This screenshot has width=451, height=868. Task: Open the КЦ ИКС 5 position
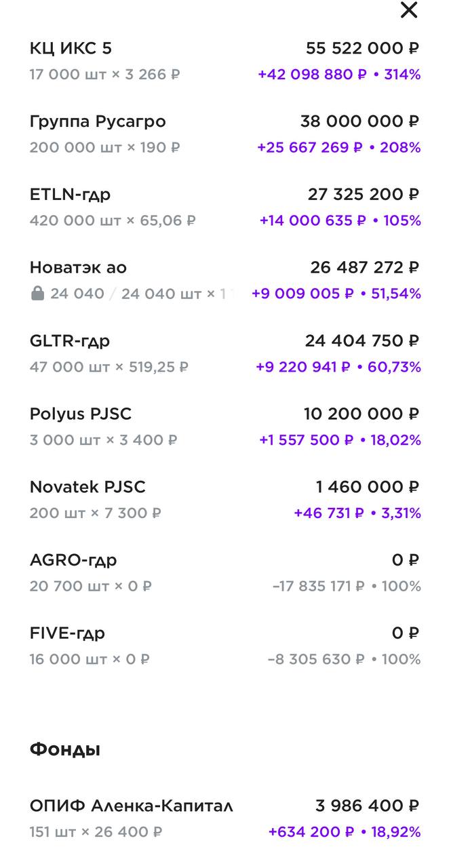coord(71,48)
